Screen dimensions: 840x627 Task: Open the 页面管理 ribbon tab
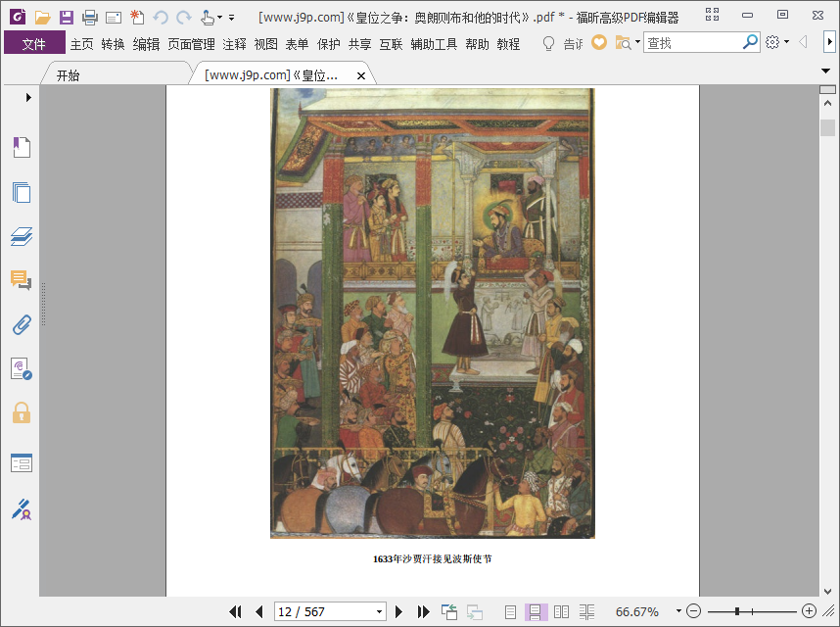point(191,44)
